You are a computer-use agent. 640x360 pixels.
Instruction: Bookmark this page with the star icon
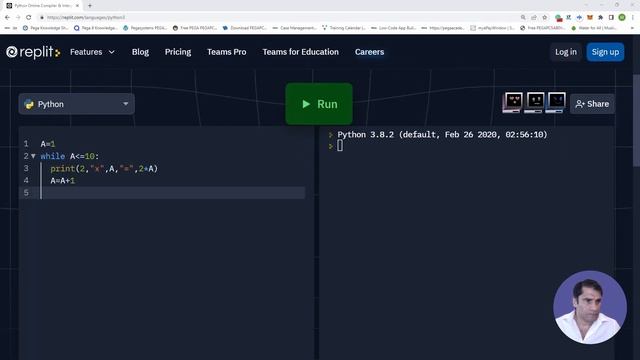click(544, 18)
